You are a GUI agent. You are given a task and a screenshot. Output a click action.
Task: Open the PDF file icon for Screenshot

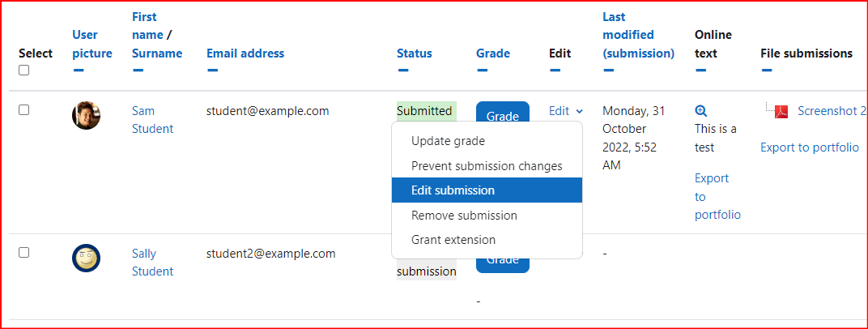coord(781,112)
